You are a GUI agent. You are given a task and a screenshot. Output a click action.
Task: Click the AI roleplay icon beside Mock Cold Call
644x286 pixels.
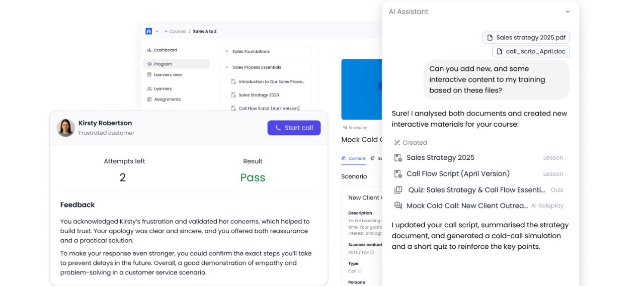point(398,206)
